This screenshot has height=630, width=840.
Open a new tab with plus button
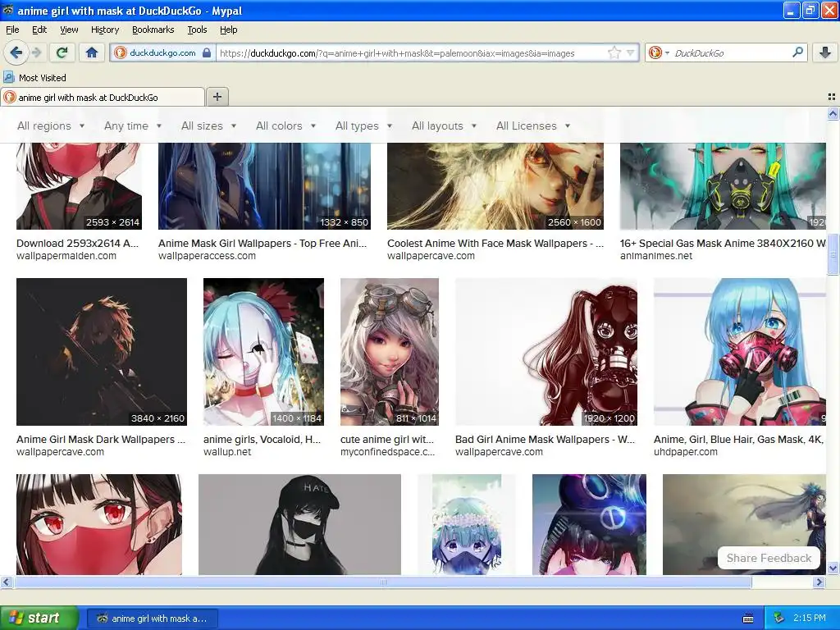(217, 97)
